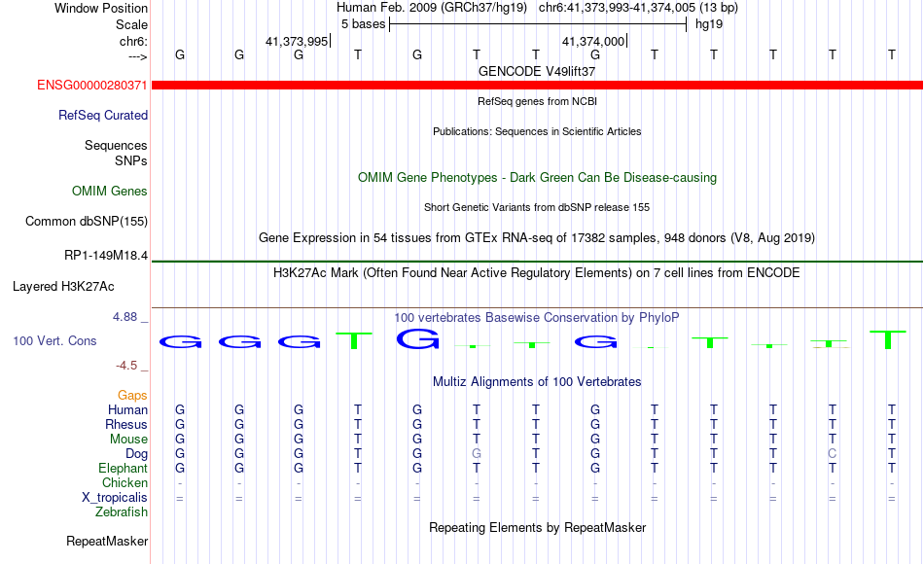Select the Sequences track label
The width and height of the screenshot is (924, 564).
pos(116,145)
